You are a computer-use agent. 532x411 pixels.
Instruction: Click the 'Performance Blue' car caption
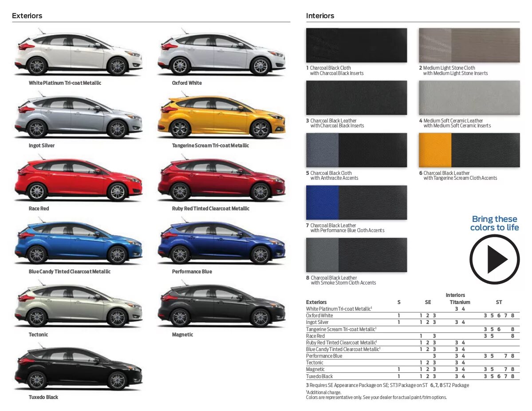click(x=192, y=272)
